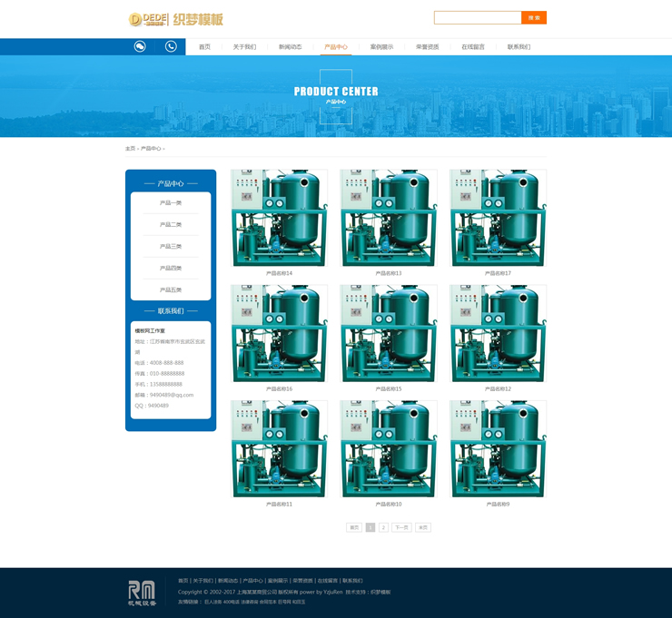This screenshot has width=672, height=618.
Task: Click the 主页 breadcrumb link
Action: (130, 149)
